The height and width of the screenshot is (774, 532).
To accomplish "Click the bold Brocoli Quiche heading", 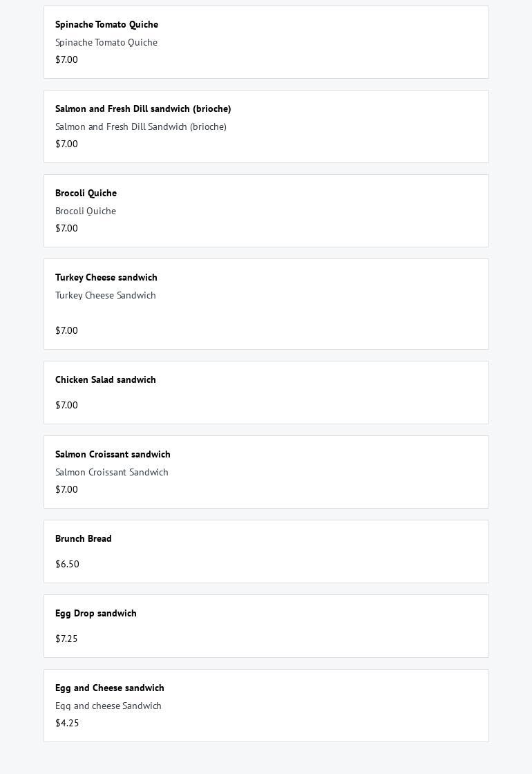I will (86, 193).
